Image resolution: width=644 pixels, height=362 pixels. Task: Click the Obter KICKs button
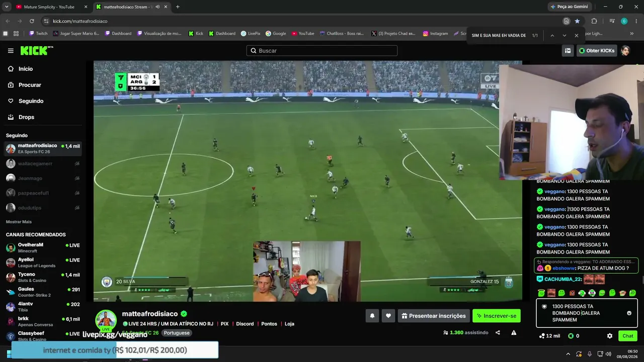(597, 51)
